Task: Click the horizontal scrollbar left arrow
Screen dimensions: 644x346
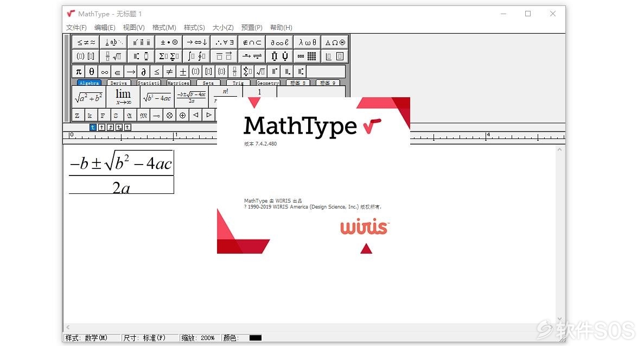Action: coord(68,327)
